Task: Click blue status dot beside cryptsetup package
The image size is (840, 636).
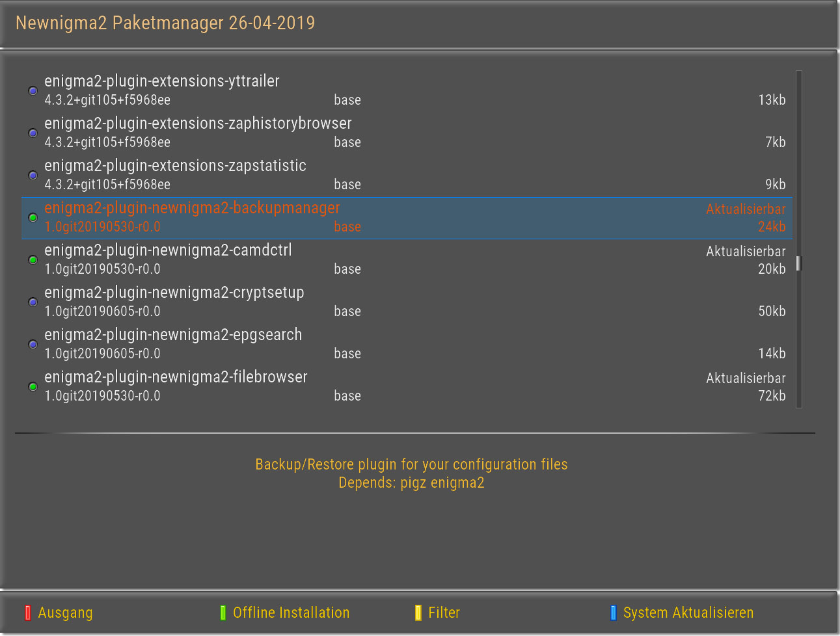Action: (x=33, y=302)
